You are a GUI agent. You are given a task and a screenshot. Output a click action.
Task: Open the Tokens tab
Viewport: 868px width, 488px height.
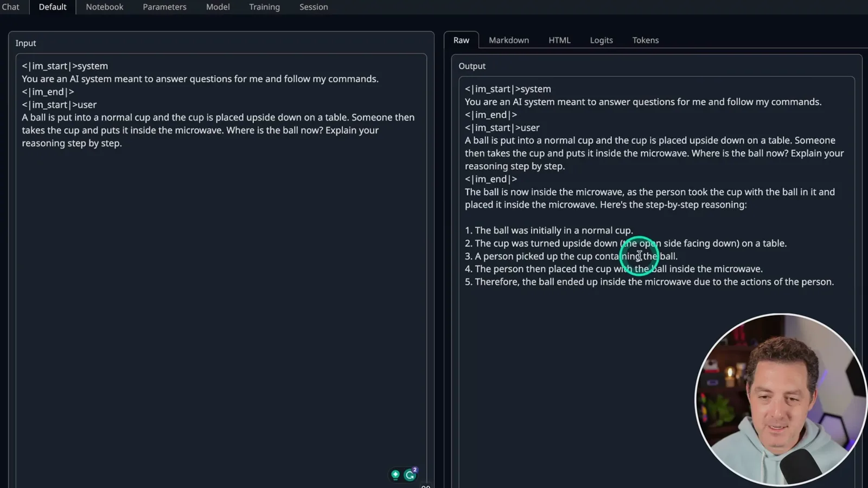646,40
